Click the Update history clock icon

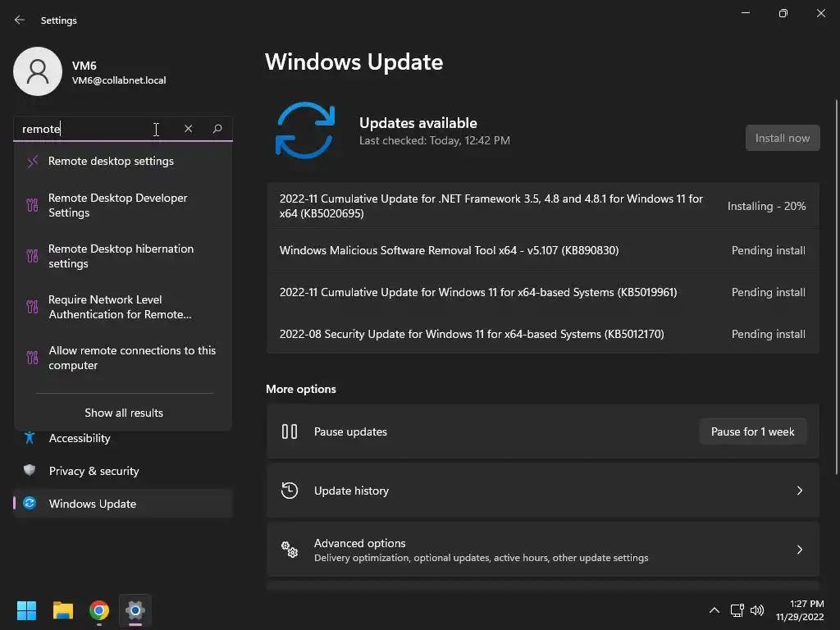point(290,491)
